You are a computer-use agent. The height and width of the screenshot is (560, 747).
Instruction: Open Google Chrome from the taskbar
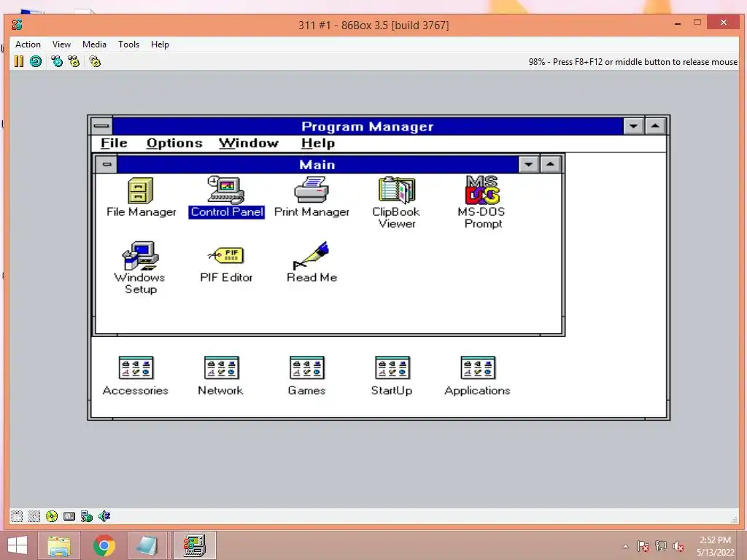[104, 545]
